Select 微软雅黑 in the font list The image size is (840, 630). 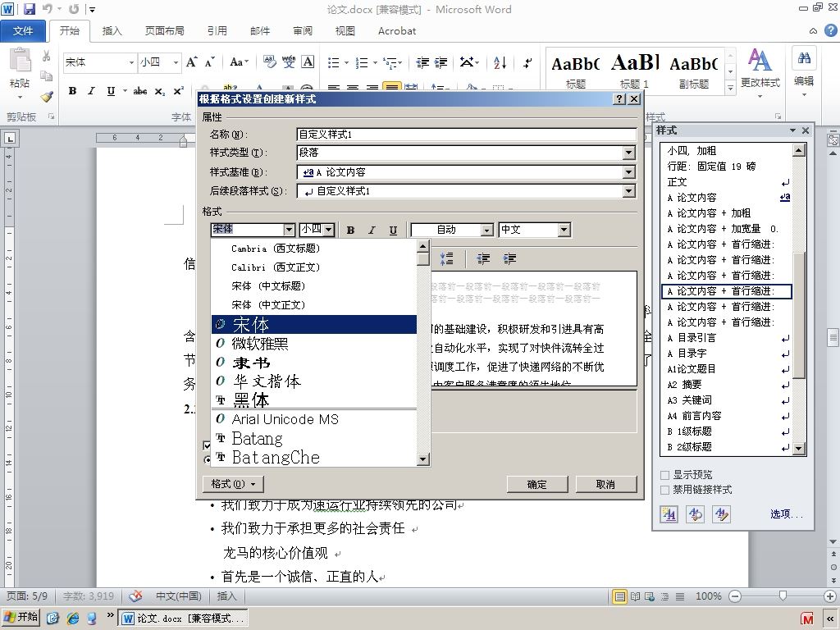(314, 344)
